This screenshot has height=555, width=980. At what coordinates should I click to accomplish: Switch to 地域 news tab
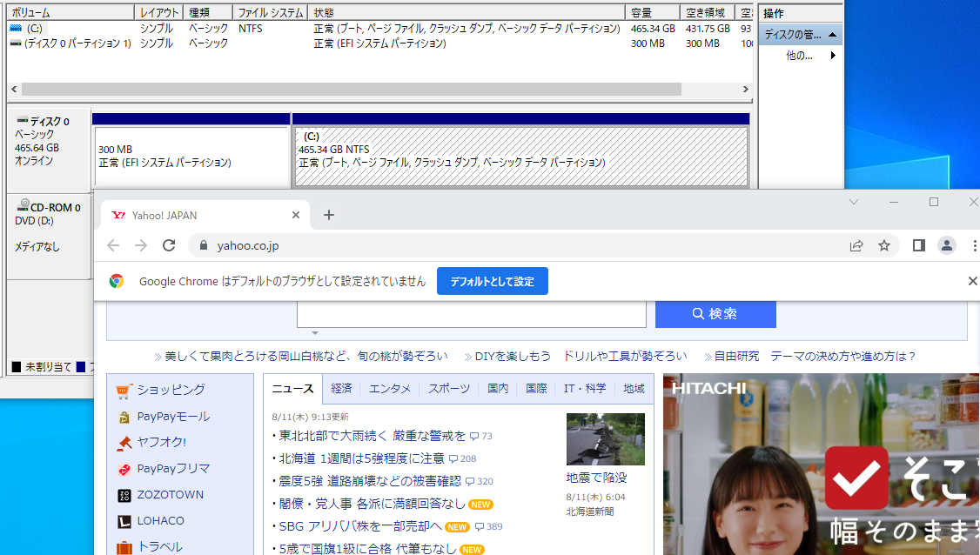click(634, 389)
